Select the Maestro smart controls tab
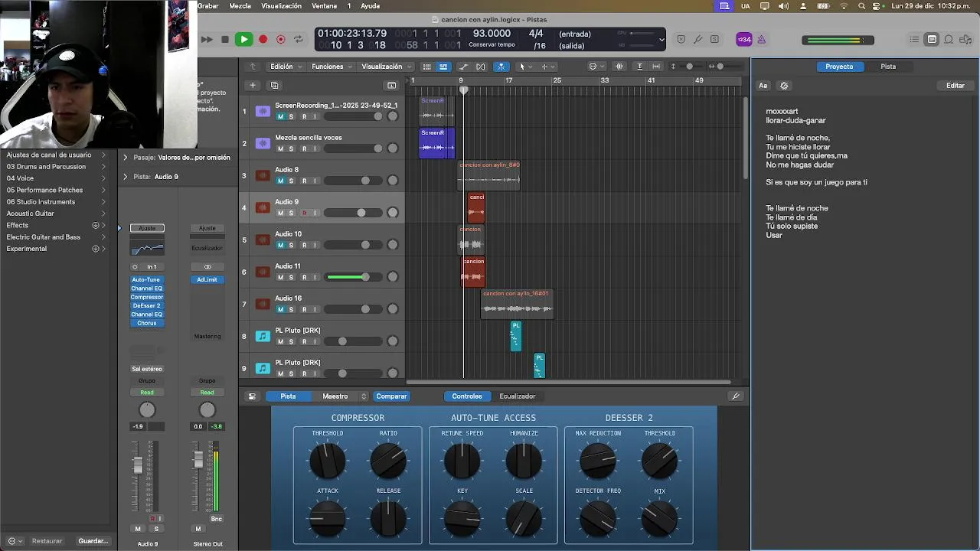Screen dimensions: 980x551 [335, 396]
